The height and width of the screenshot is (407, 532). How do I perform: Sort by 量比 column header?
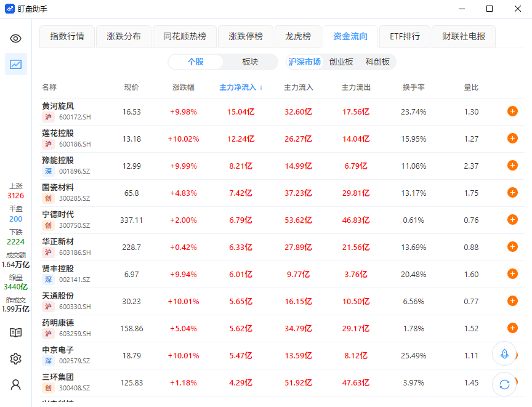click(x=471, y=87)
